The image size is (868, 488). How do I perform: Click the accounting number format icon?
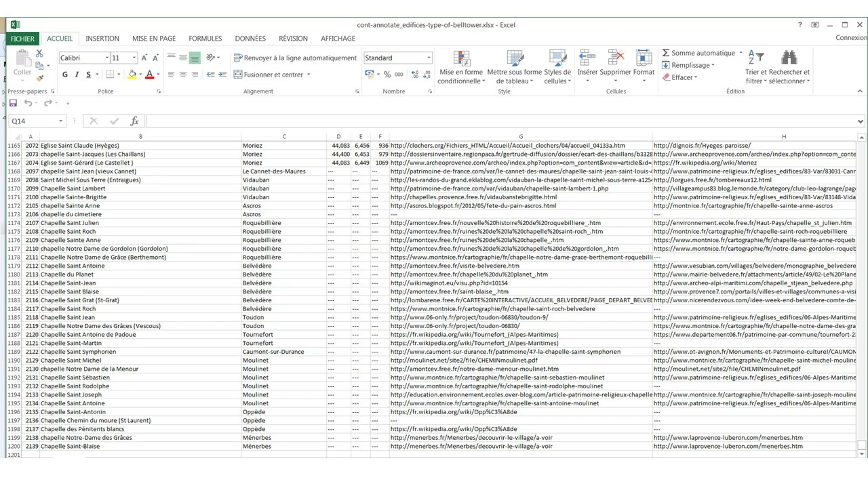370,75
